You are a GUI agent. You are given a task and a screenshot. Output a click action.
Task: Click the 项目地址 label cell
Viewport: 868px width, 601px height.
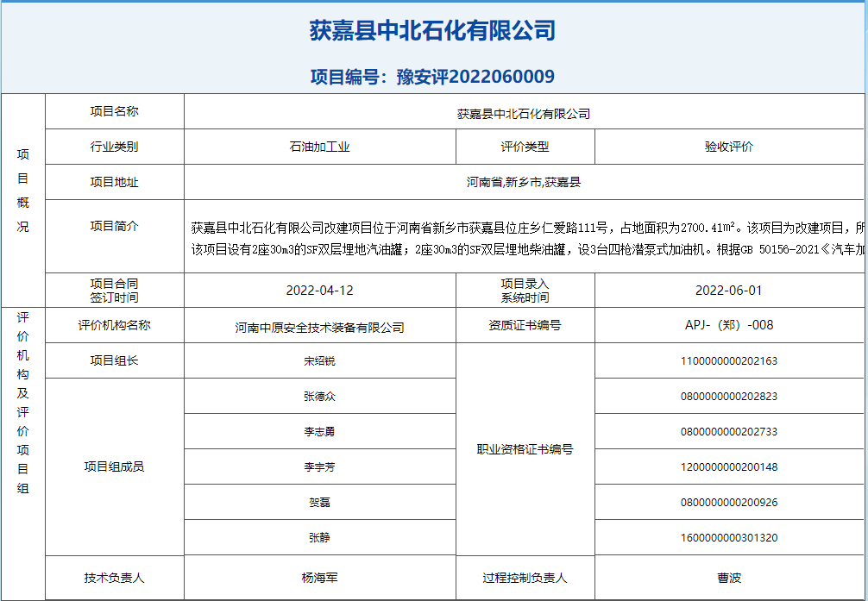point(115,182)
